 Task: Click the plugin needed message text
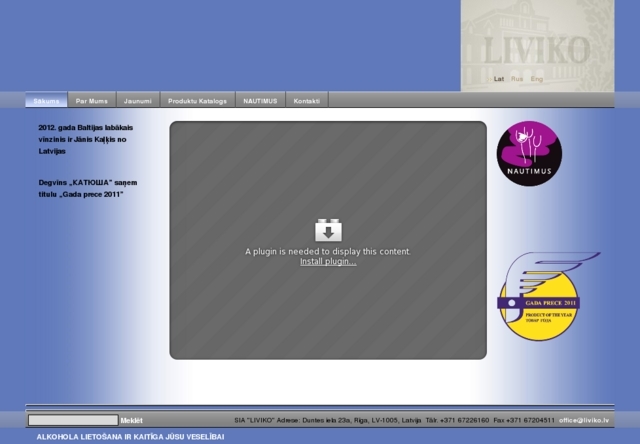click(x=328, y=251)
